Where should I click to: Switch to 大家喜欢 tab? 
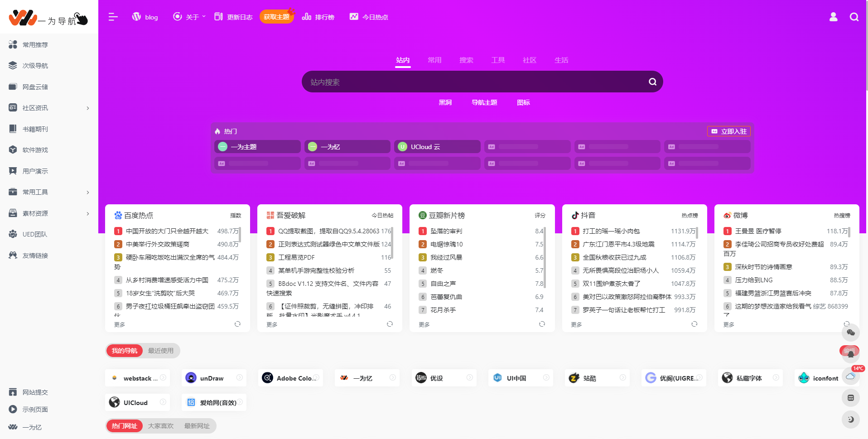coord(161,426)
